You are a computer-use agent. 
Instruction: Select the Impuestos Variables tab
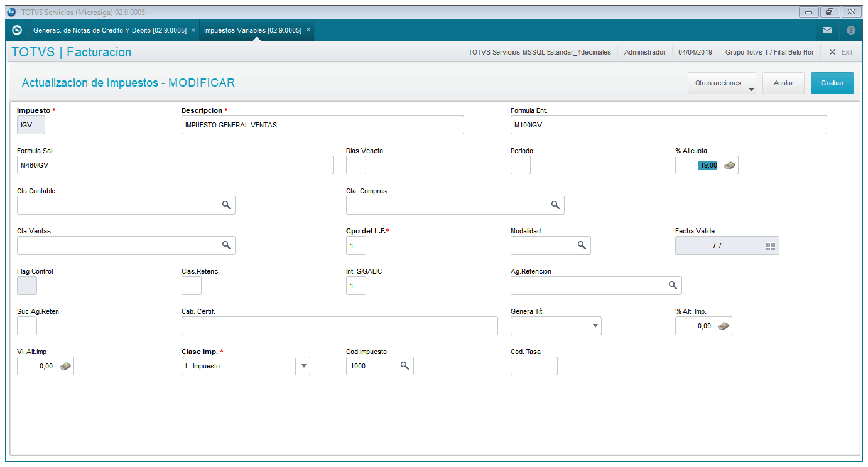(252, 30)
